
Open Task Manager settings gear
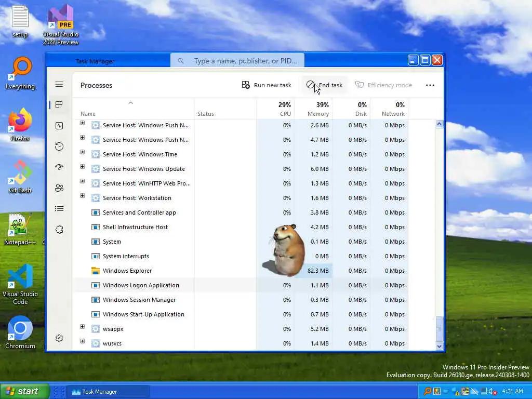pyautogui.click(x=59, y=338)
